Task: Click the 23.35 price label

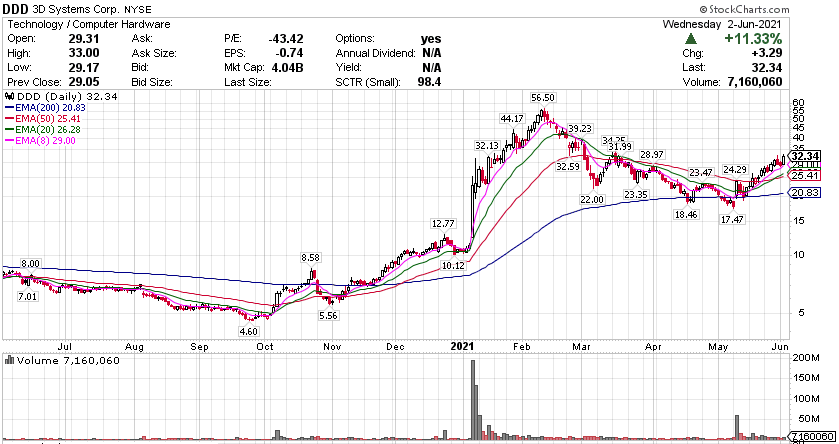Action: coord(636,195)
